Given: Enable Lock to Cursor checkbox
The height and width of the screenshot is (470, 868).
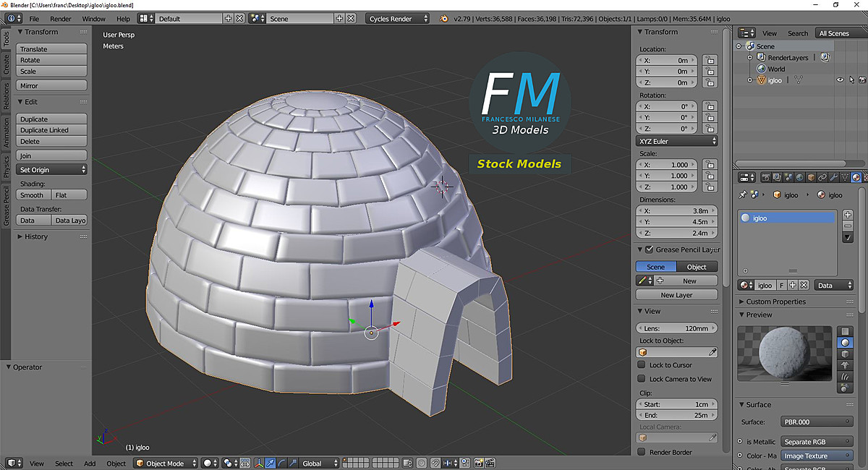Looking at the screenshot, I should pyautogui.click(x=641, y=365).
